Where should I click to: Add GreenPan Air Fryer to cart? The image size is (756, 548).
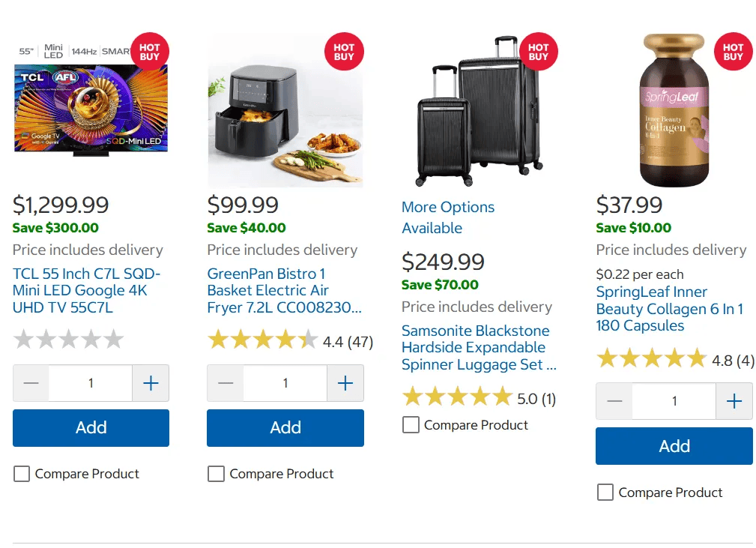tap(285, 428)
